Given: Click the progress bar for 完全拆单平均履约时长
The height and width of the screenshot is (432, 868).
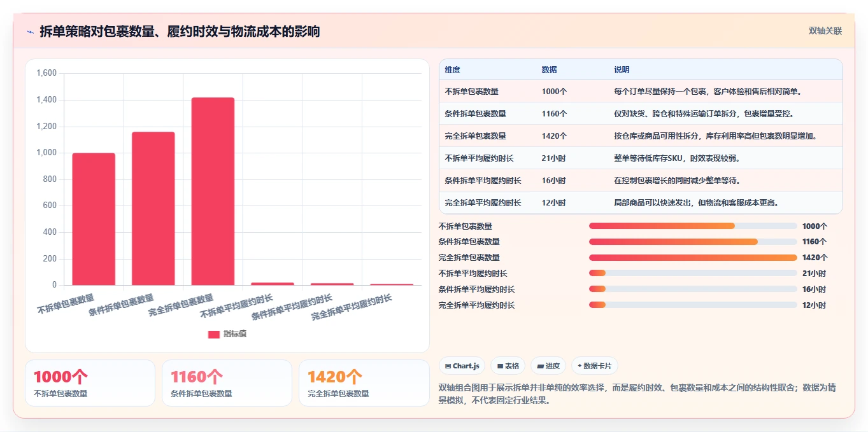Looking at the screenshot, I should coord(693,305).
